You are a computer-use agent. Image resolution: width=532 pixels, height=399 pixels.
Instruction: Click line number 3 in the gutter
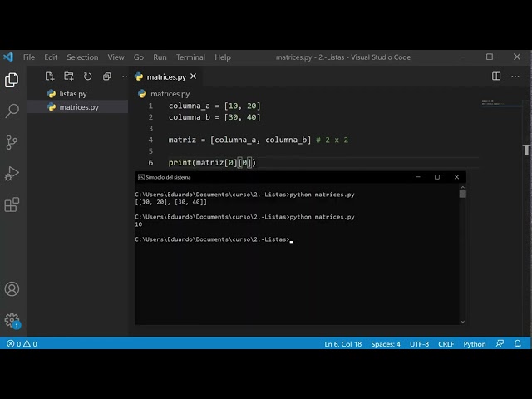[x=150, y=129]
